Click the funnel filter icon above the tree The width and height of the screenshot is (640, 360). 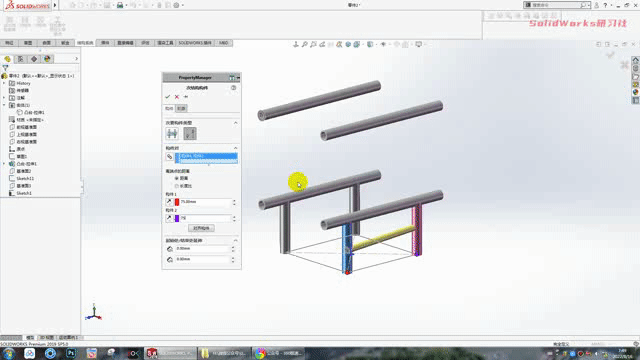click(5, 68)
